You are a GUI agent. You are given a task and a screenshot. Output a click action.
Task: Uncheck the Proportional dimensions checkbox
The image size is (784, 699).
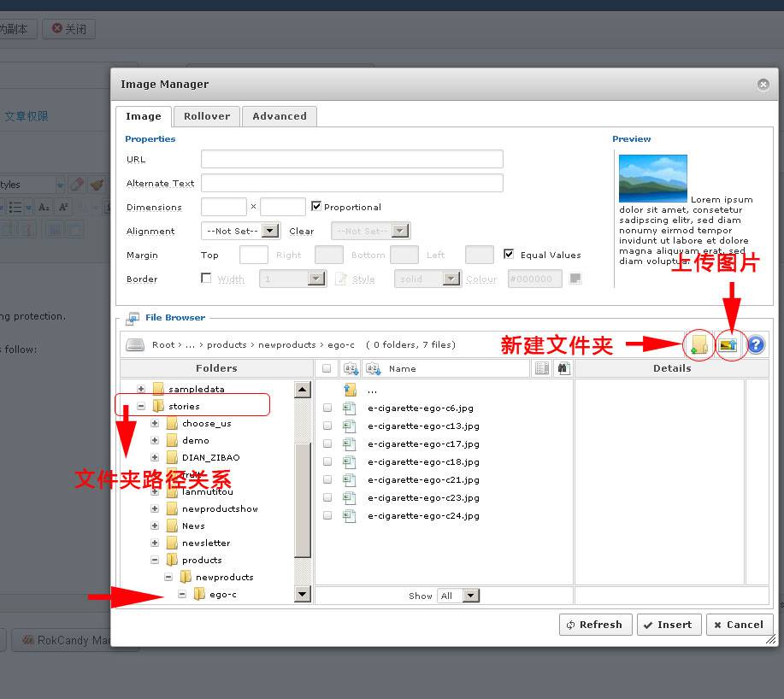click(x=317, y=206)
